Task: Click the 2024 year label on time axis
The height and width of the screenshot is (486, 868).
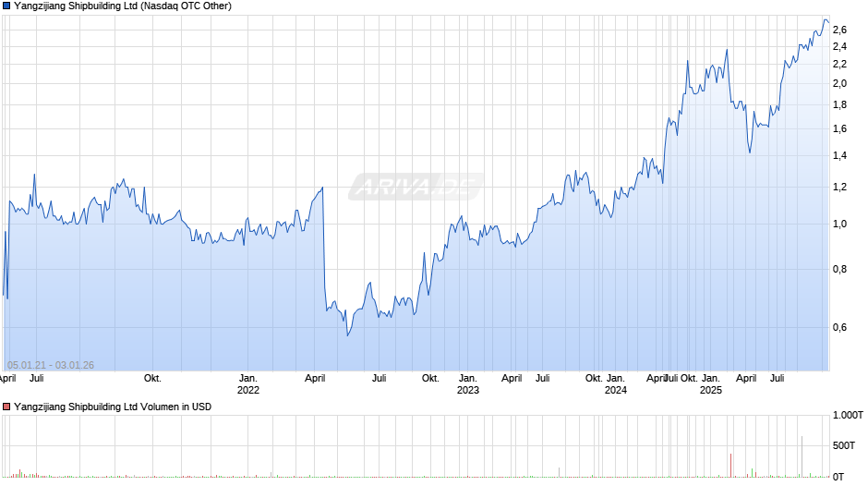Action: [x=616, y=390]
